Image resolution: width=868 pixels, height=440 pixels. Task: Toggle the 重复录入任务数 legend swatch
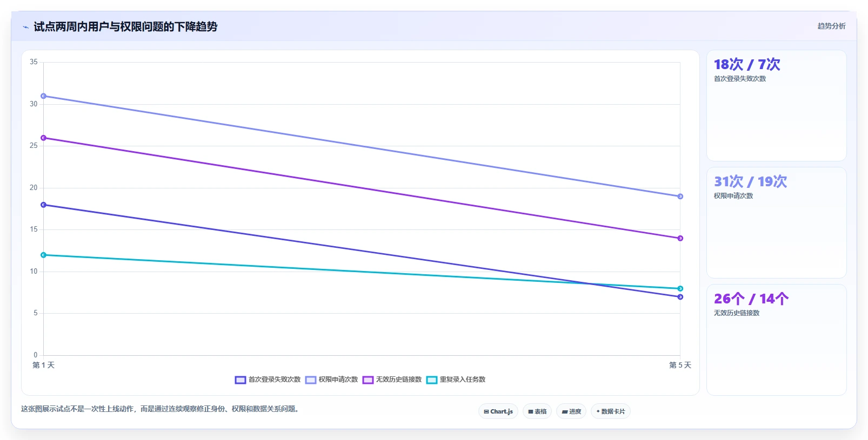click(432, 380)
